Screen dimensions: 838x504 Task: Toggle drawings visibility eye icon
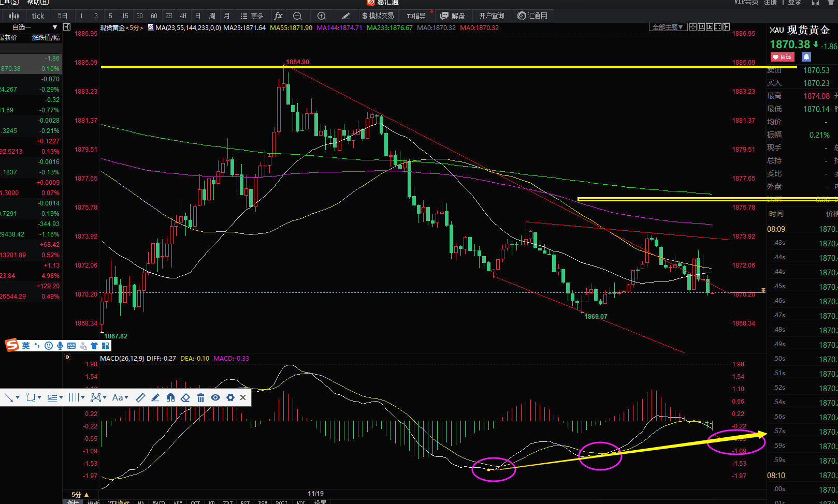click(x=215, y=397)
